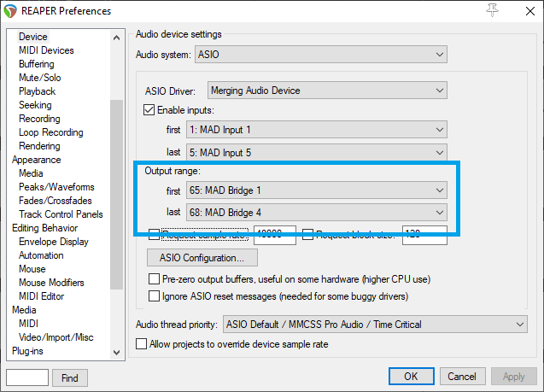Image resolution: width=544 pixels, height=392 pixels.
Task: Toggle the Request sample rate checkbox
Action: [x=154, y=235]
